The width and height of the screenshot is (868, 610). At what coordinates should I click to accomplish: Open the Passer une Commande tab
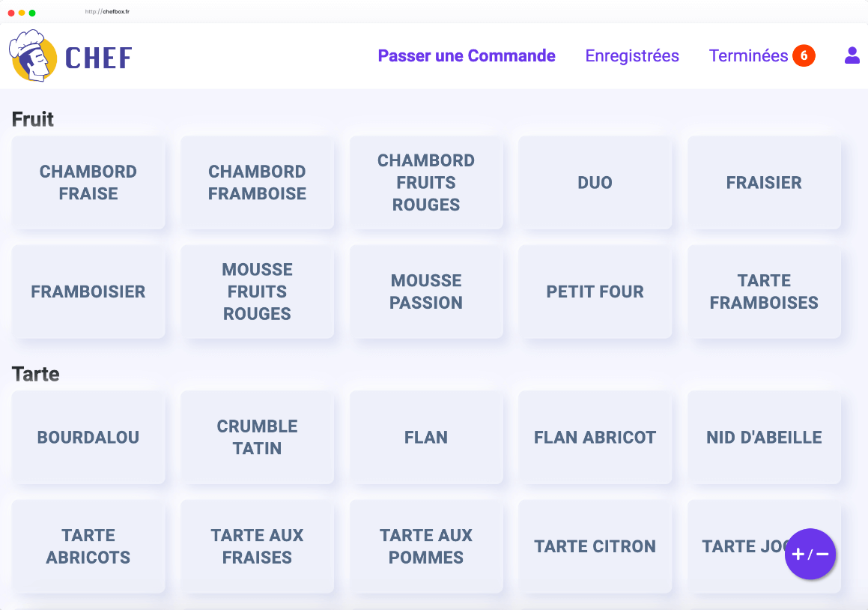pyautogui.click(x=467, y=56)
